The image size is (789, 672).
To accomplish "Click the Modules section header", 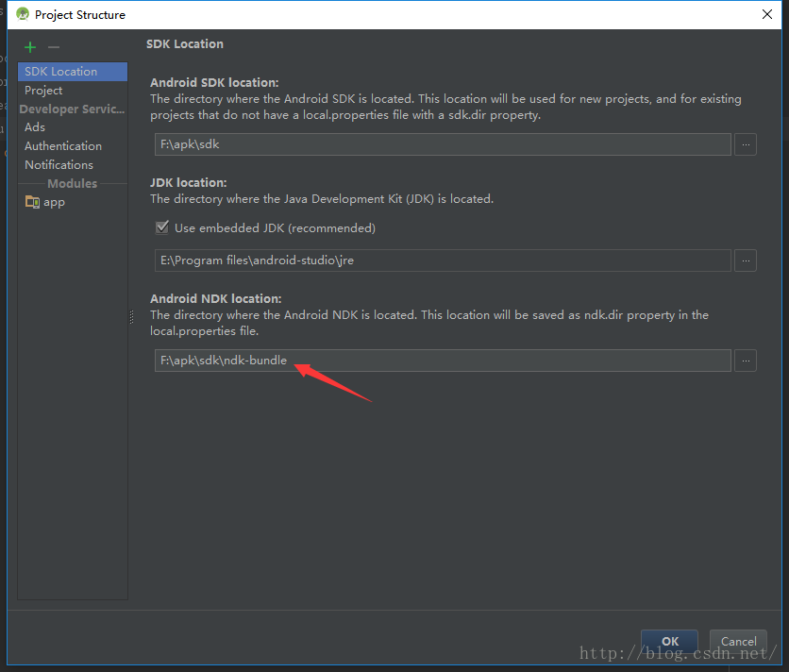I will pyautogui.click(x=73, y=183).
